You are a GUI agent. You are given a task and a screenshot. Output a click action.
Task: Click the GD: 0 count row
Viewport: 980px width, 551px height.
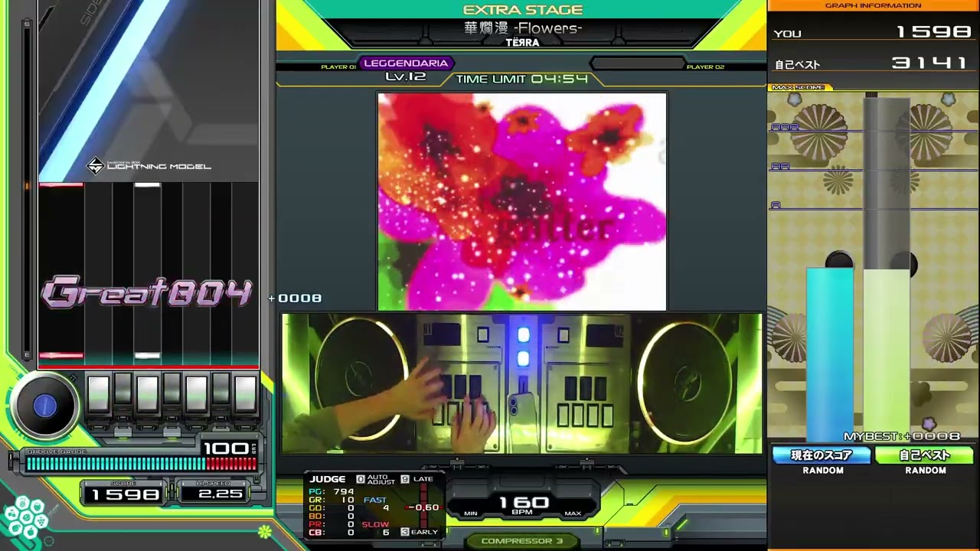pyautogui.click(x=331, y=508)
